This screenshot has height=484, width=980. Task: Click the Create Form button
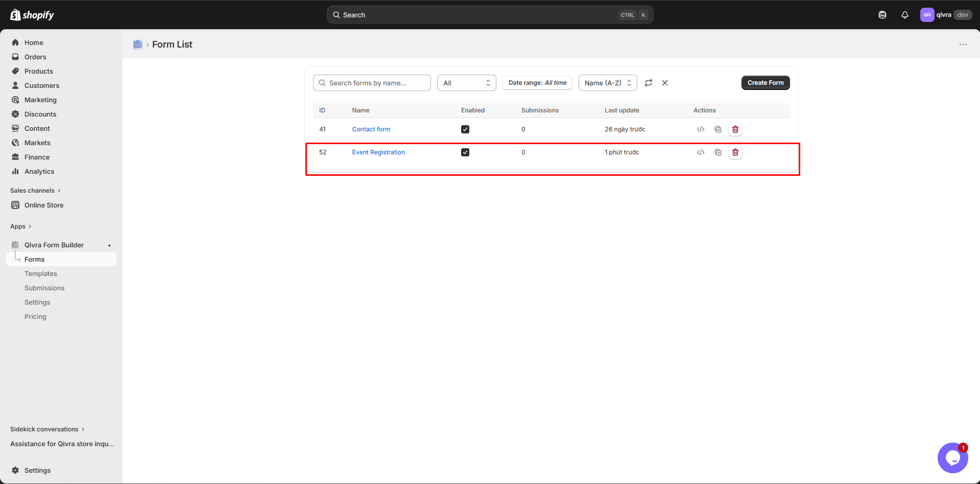(766, 83)
